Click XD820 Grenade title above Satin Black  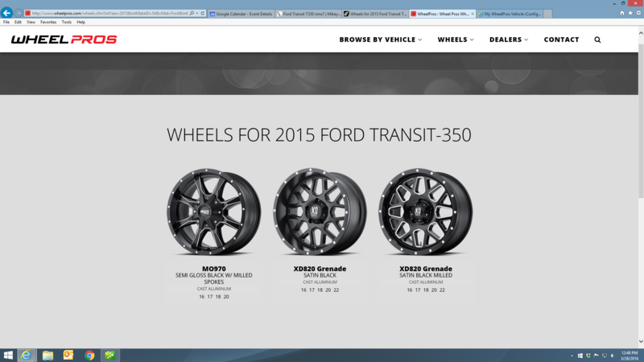click(320, 269)
